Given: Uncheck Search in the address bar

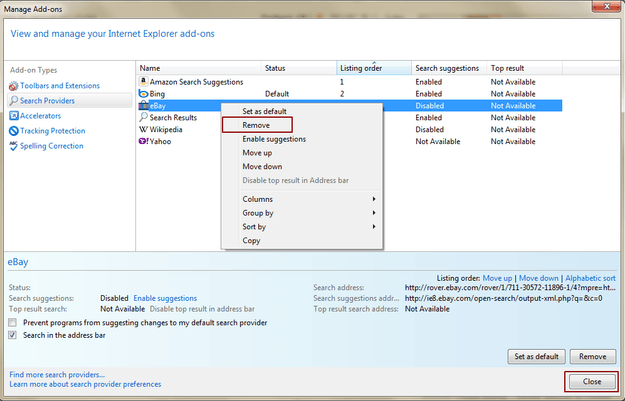Looking at the screenshot, I should coord(13,335).
